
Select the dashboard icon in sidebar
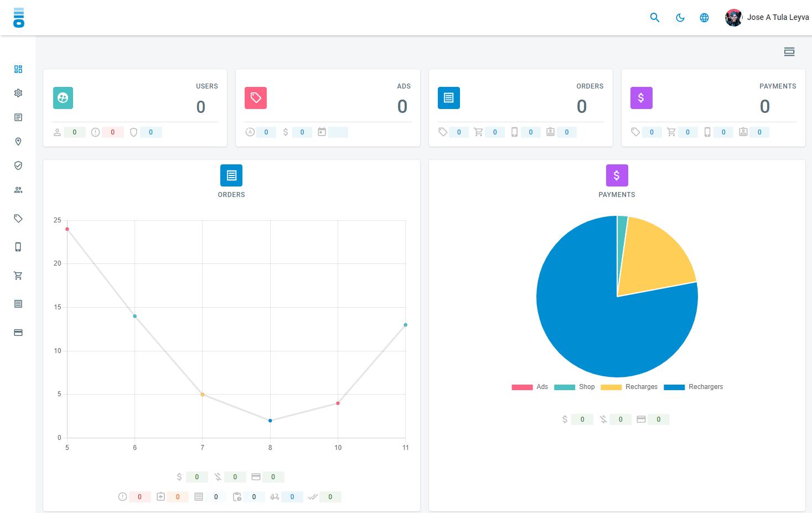18,69
